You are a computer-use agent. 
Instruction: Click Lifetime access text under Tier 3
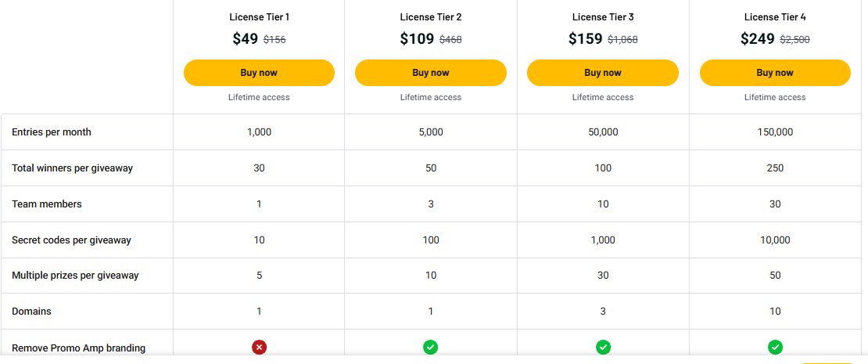point(603,97)
